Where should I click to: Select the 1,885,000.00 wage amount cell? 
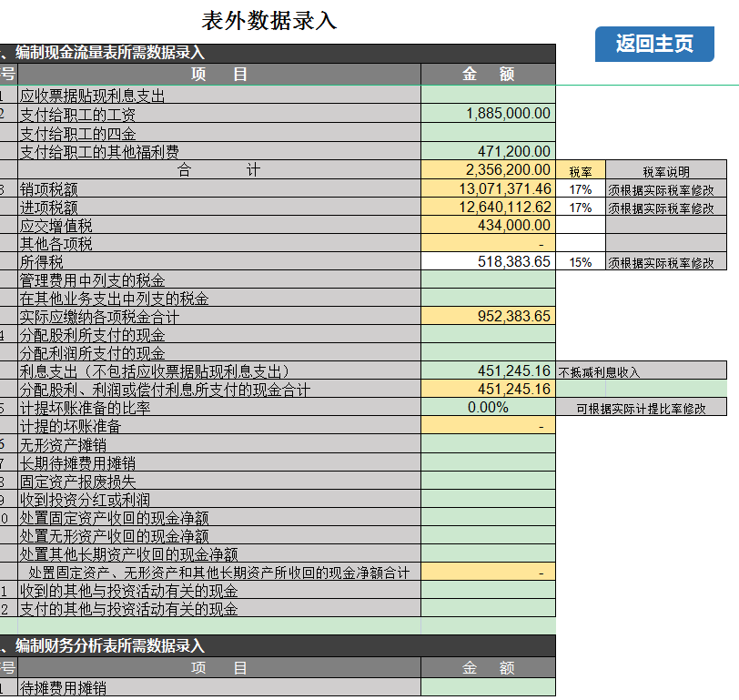(488, 113)
